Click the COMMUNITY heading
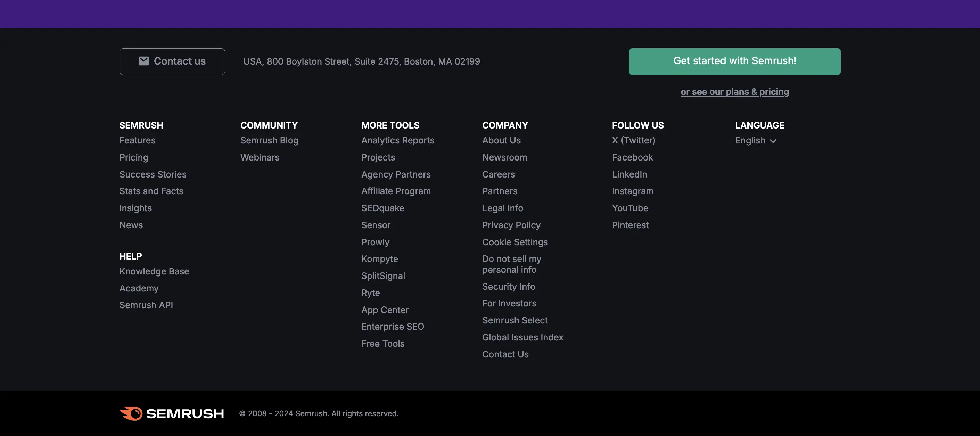The height and width of the screenshot is (436, 980). pyautogui.click(x=269, y=125)
